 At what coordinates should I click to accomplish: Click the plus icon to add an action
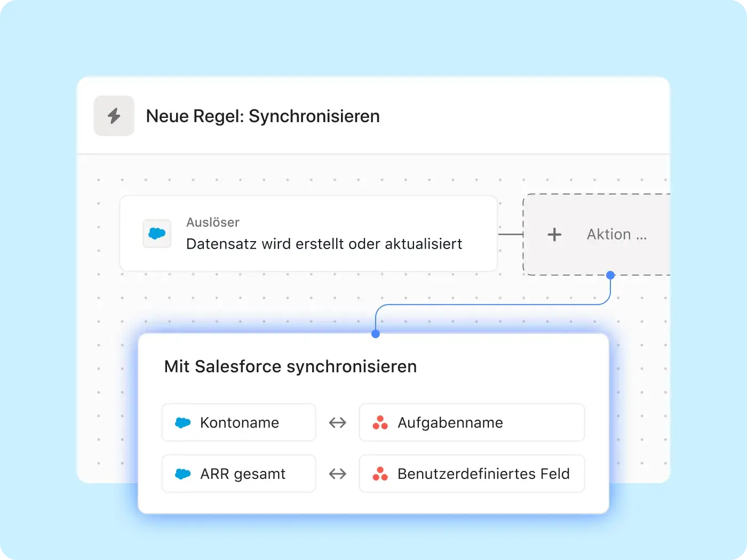point(554,234)
